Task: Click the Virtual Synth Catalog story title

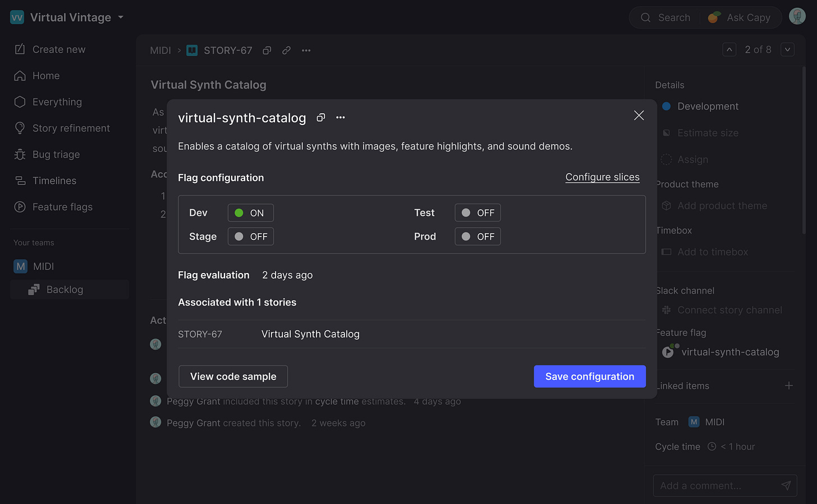Action: coord(209,85)
